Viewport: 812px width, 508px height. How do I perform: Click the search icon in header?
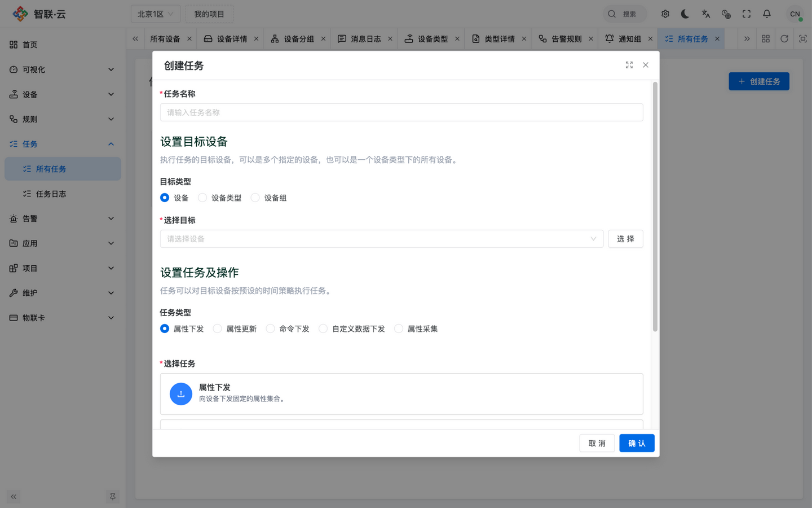pos(612,14)
